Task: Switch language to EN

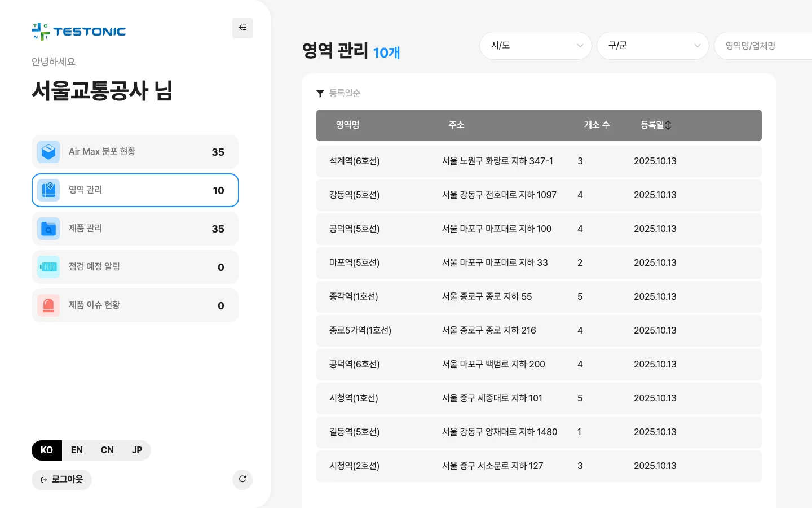Action: point(77,450)
